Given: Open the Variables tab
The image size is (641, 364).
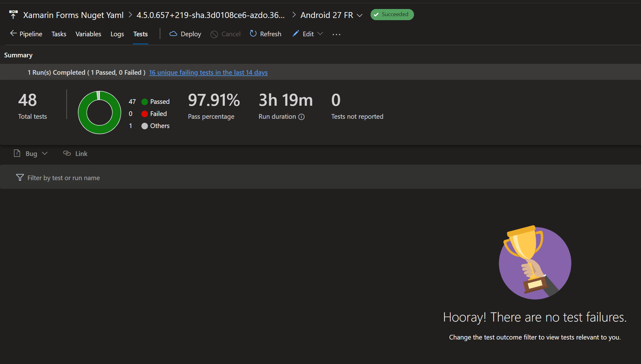Looking at the screenshot, I should pos(88,34).
